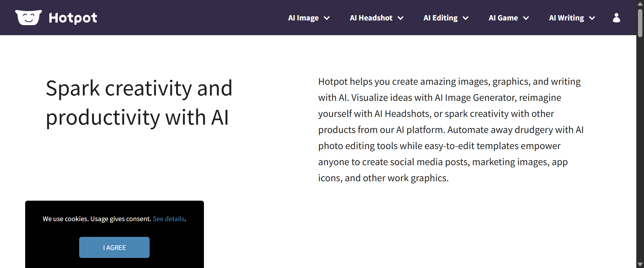Open the user account profile icon

[x=616, y=18]
